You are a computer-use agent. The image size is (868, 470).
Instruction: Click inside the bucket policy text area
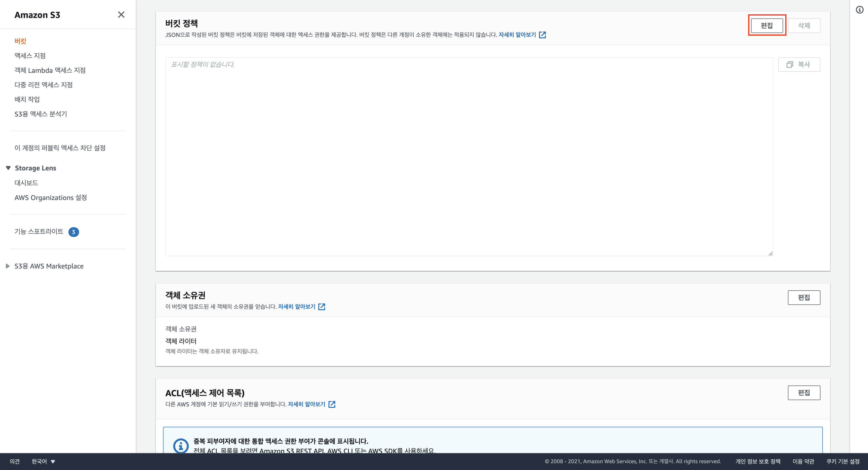[468, 157]
